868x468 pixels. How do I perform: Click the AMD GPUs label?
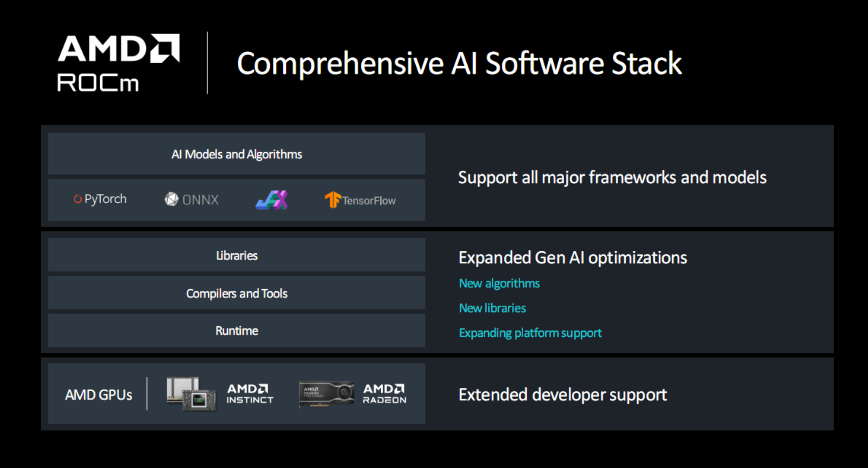99,395
